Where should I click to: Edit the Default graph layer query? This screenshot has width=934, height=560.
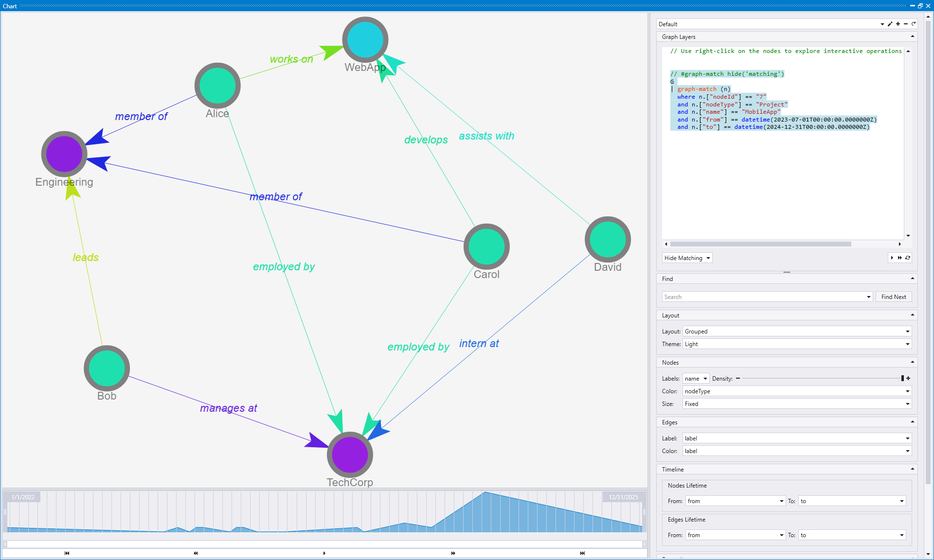click(890, 24)
